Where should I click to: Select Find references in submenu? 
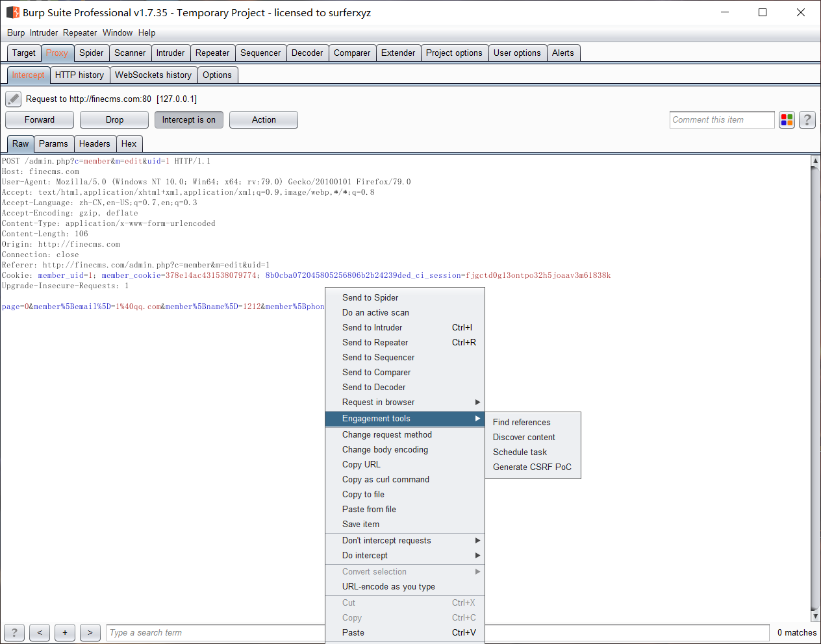pyautogui.click(x=533, y=423)
